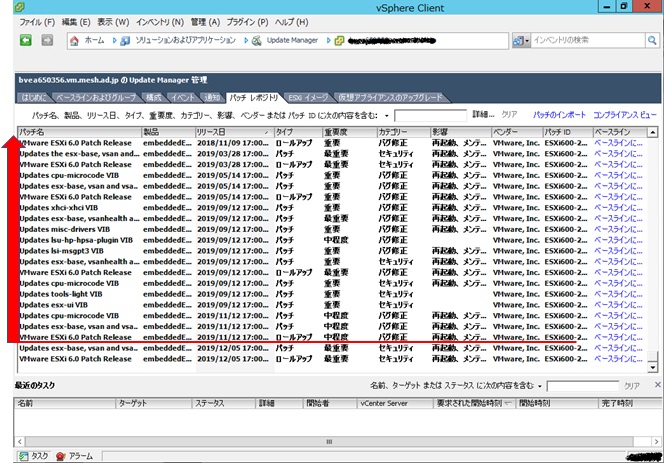Sort by the カテゴリー column header
This screenshot has width=664, height=463.
point(403,132)
